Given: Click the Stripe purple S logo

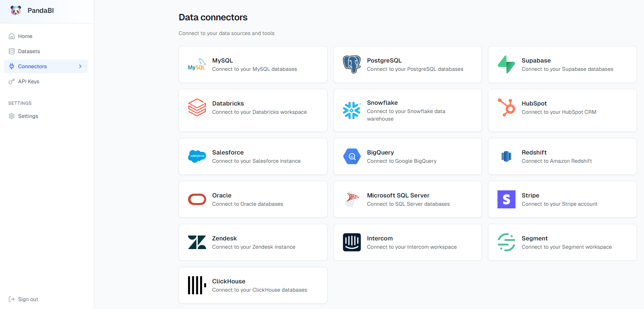Looking at the screenshot, I should [506, 199].
